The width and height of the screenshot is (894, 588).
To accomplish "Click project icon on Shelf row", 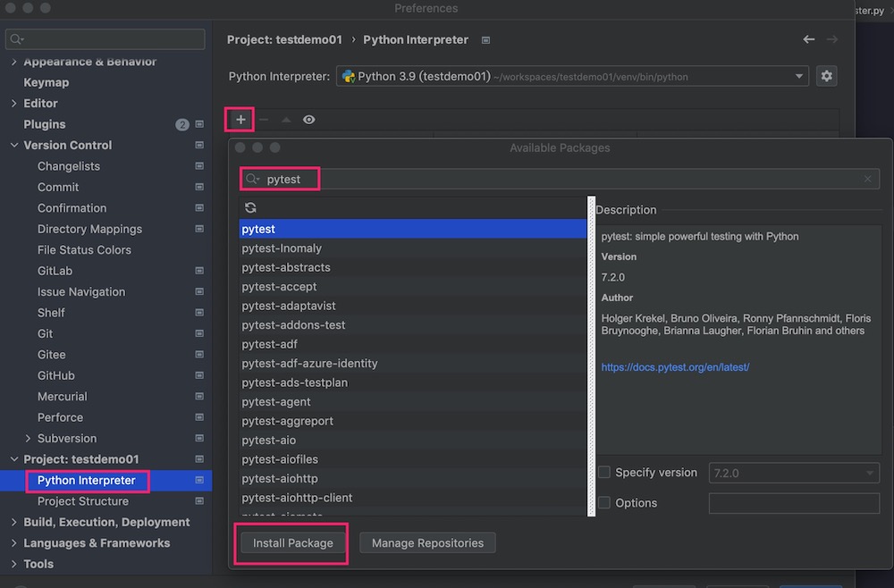I will click(199, 313).
